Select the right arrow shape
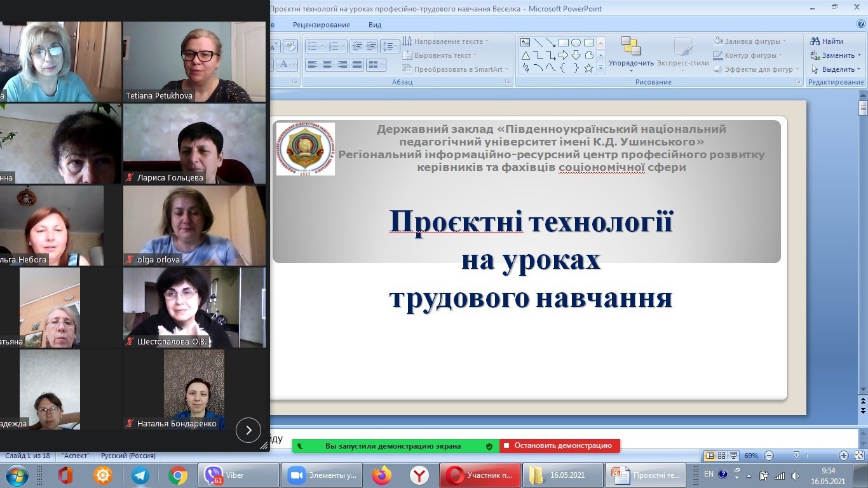This screenshot has height=488, width=868. click(x=564, y=55)
